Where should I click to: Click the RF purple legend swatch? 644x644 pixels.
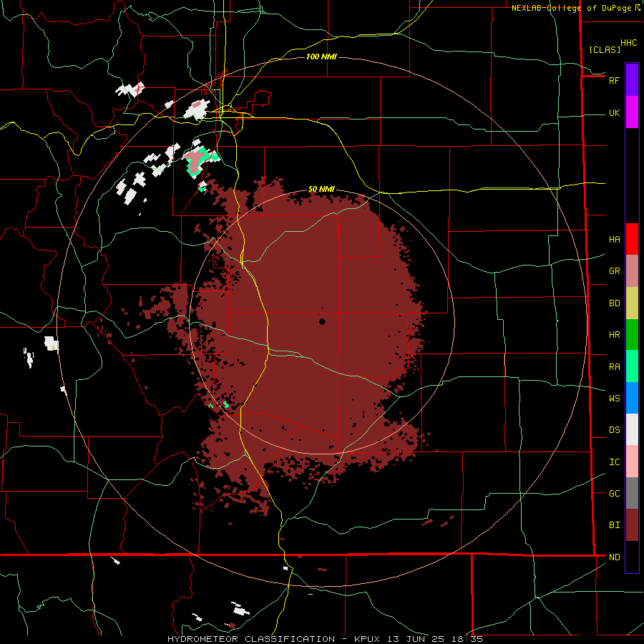click(x=632, y=80)
